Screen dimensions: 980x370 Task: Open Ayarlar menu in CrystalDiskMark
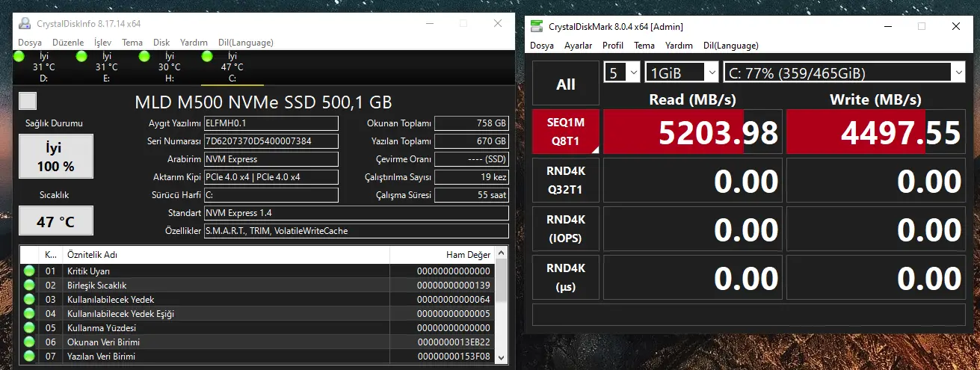pyautogui.click(x=578, y=46)
